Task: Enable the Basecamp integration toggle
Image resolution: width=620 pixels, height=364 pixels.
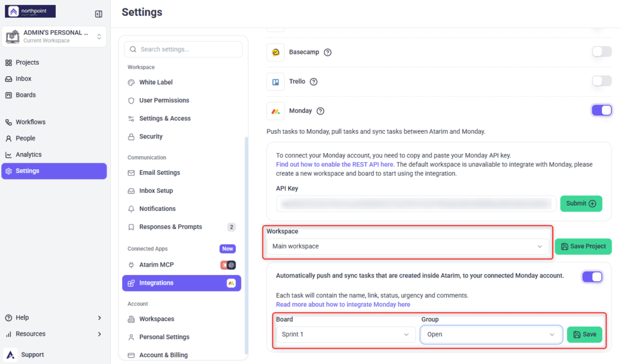Action: 601,51
